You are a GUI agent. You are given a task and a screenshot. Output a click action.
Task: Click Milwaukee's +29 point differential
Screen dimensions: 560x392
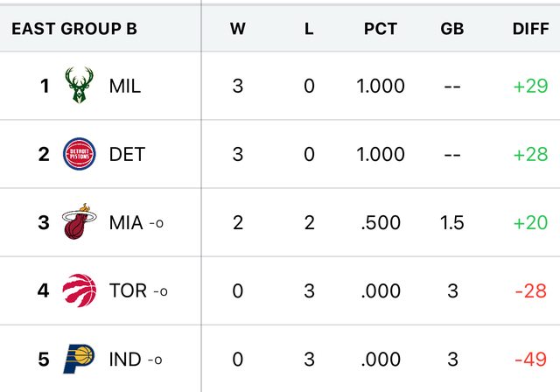[530, 86]
